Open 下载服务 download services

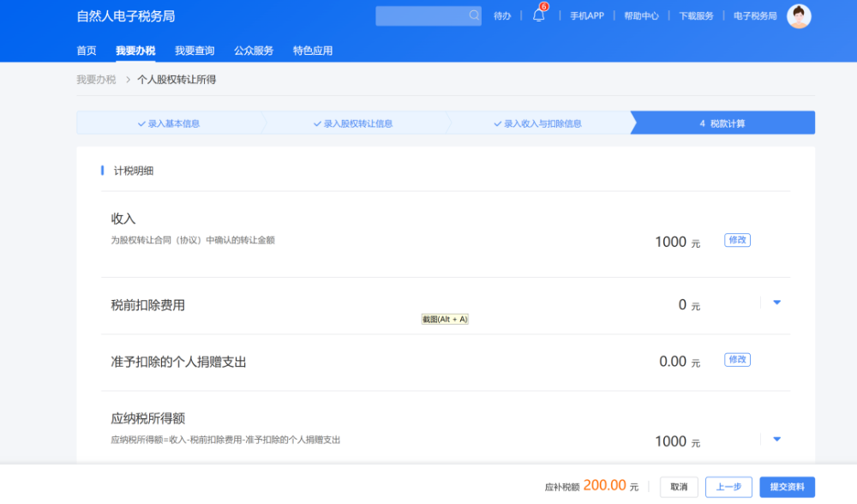pos(696,15)
